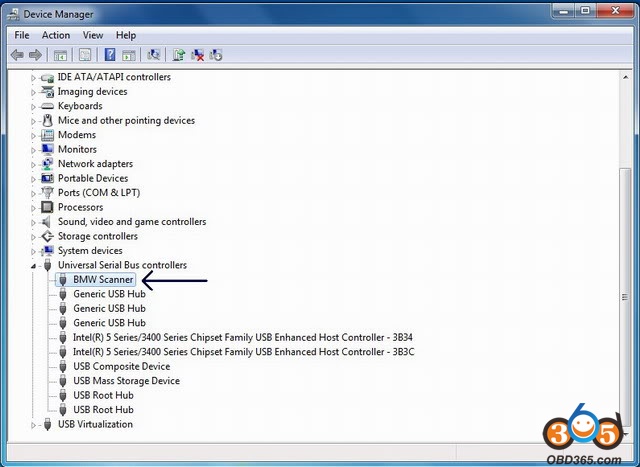
Task: Update driver software toolbar icon
Action: click(178, 55)
